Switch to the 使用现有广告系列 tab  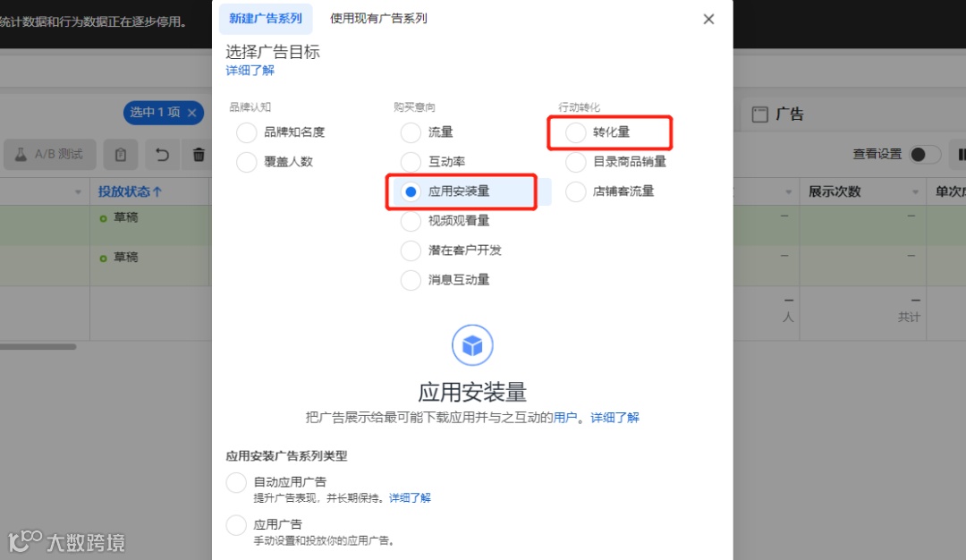coord(379,19)
